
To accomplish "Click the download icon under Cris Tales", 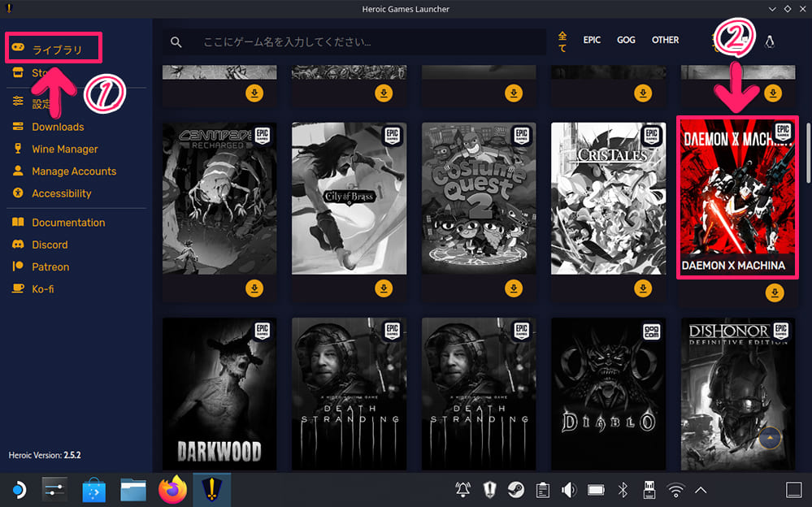I will click(643, 288).
